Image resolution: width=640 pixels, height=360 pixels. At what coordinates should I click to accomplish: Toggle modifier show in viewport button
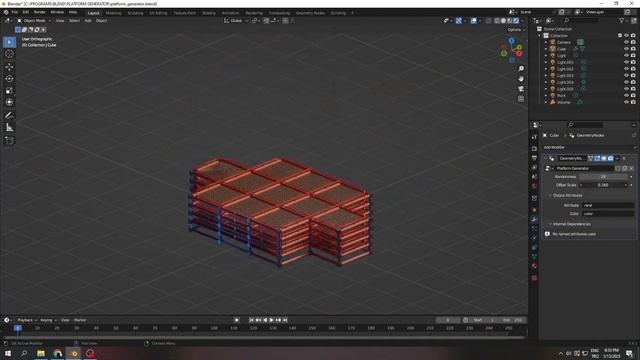(x=604, y=158)
